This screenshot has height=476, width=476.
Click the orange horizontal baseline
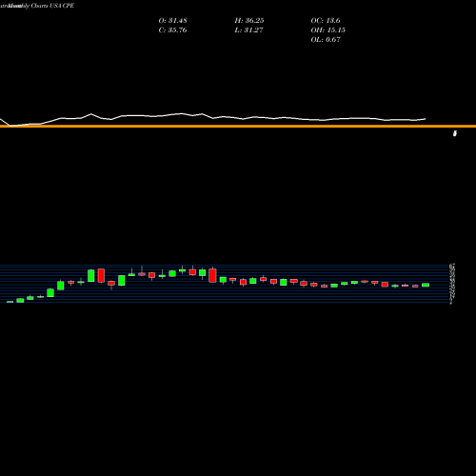click(x=238, y=127)
